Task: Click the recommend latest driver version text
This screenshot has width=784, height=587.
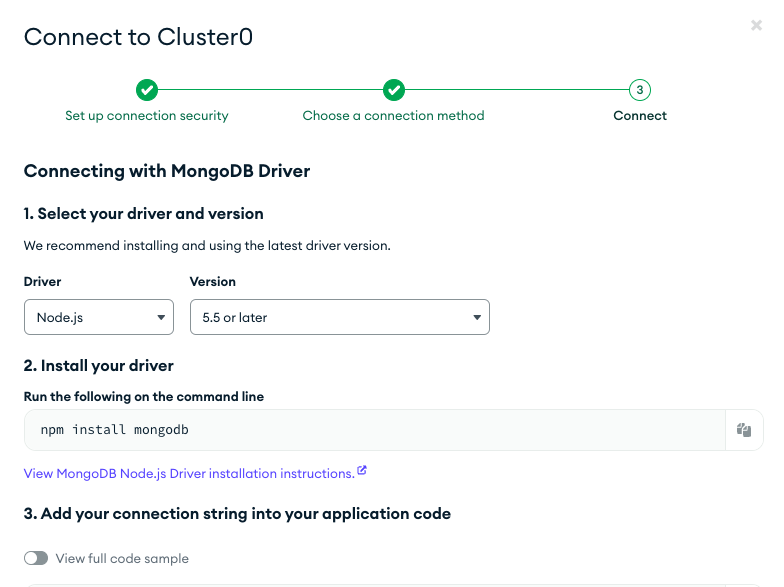Action: click(x=207, y=246)
